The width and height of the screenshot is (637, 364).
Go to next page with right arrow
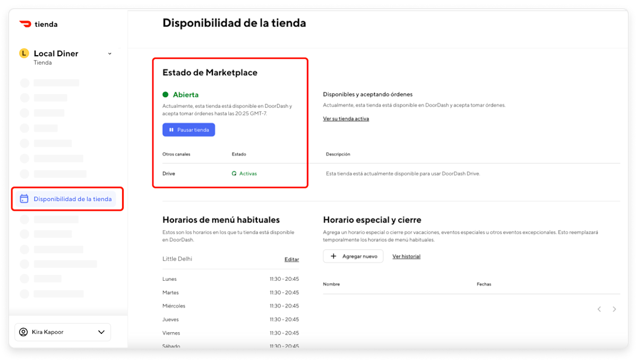(614, 309)
